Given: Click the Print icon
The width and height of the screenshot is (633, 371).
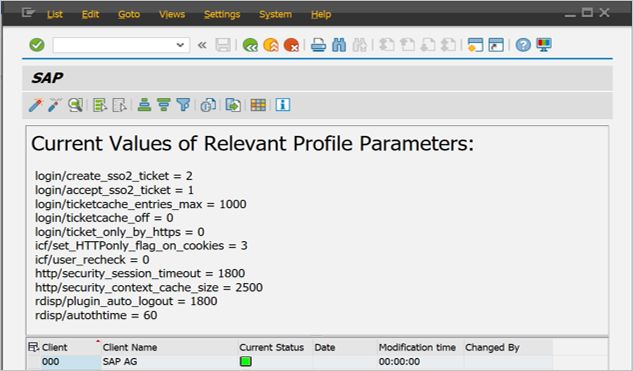Looking at the screenshot, I should coord(319,45).
